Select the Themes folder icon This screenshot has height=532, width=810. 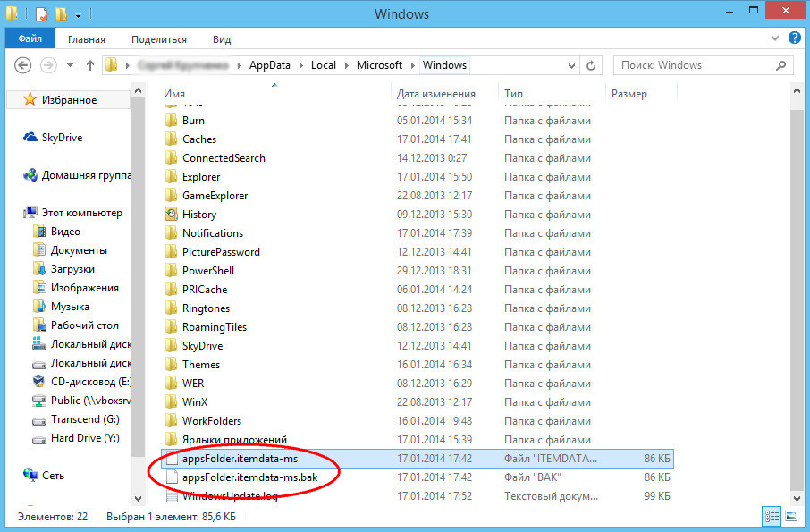[x=172, y=364]
